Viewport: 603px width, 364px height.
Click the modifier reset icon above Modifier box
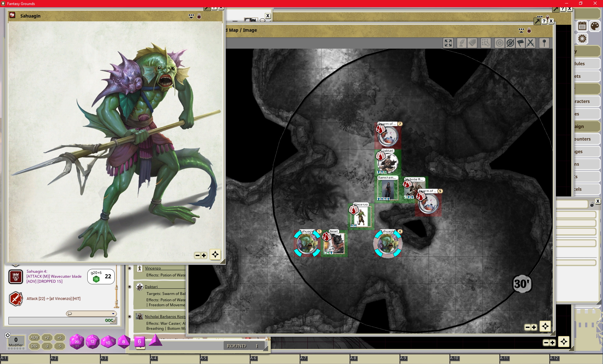(8, 335)
